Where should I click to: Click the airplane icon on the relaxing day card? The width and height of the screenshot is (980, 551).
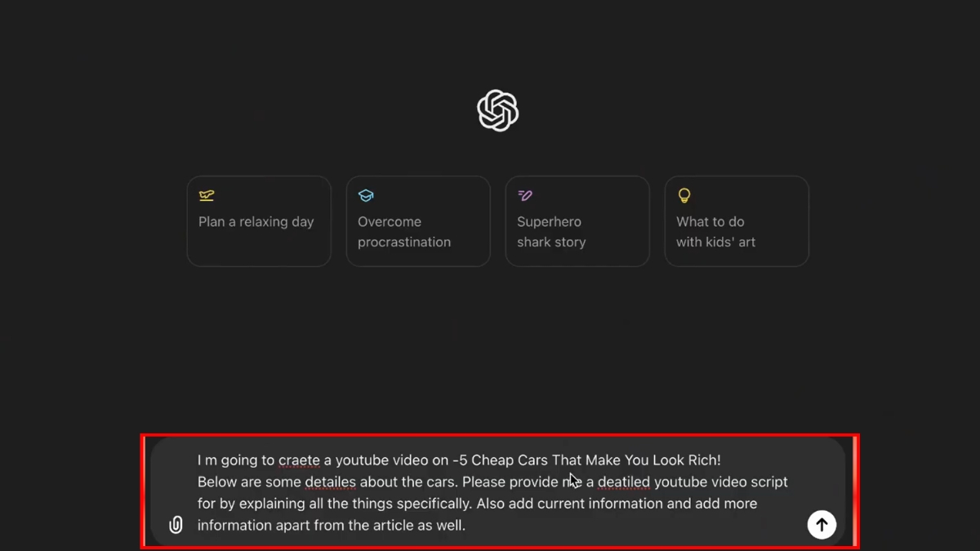[x=207, y=196]
